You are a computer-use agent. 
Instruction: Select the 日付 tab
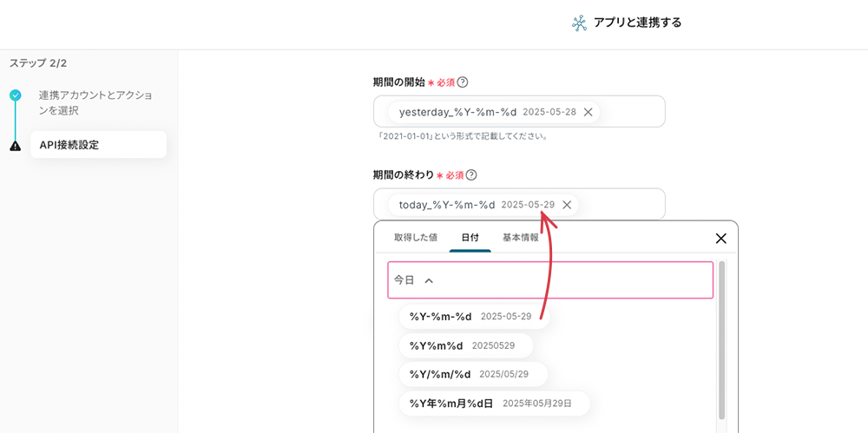point(470,238)
